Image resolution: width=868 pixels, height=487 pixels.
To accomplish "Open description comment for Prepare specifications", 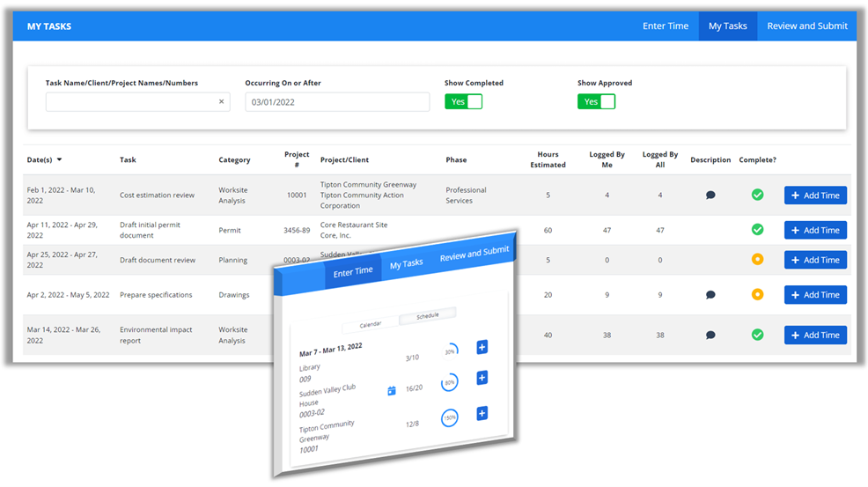I will 710,295.
